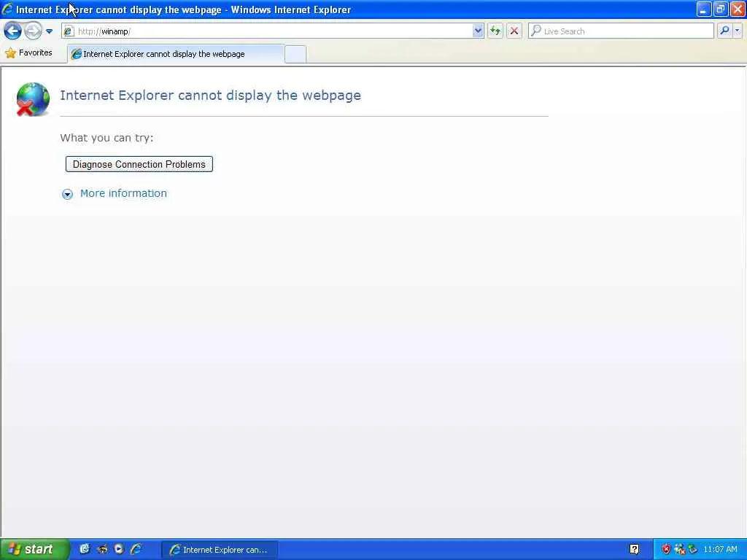Click the page icon in the address bar
Image resolution: width=747 pixels, height=560 pixels.
pyautogui.click(x=69, y=31)
